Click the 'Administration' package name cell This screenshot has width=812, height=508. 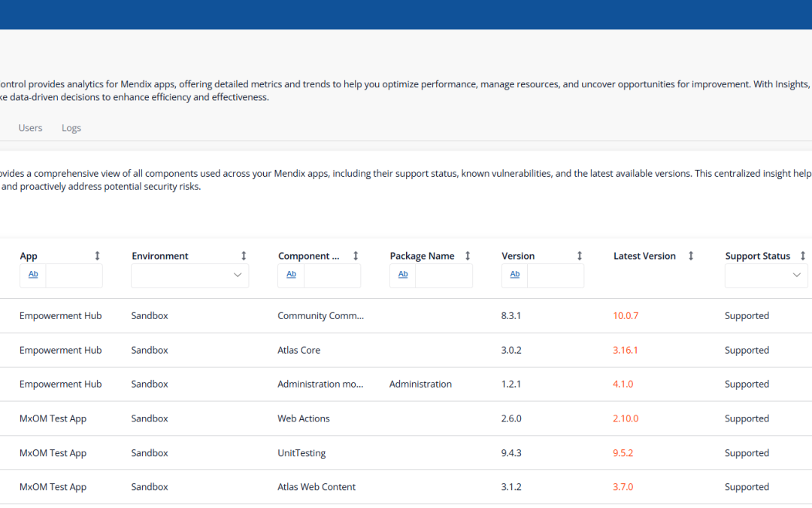click(420, 384)
